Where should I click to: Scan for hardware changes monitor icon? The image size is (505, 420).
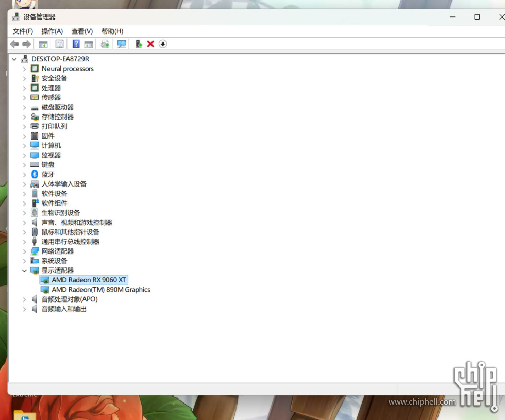point(122,44)
